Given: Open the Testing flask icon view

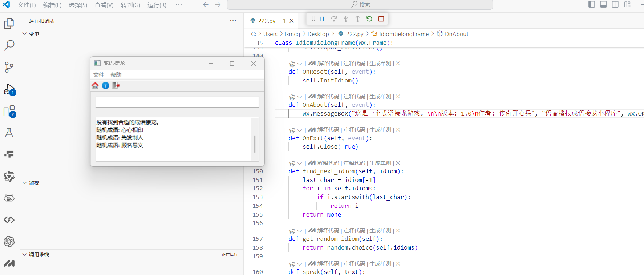Looking at the screenshot, I should click(9, 133).
